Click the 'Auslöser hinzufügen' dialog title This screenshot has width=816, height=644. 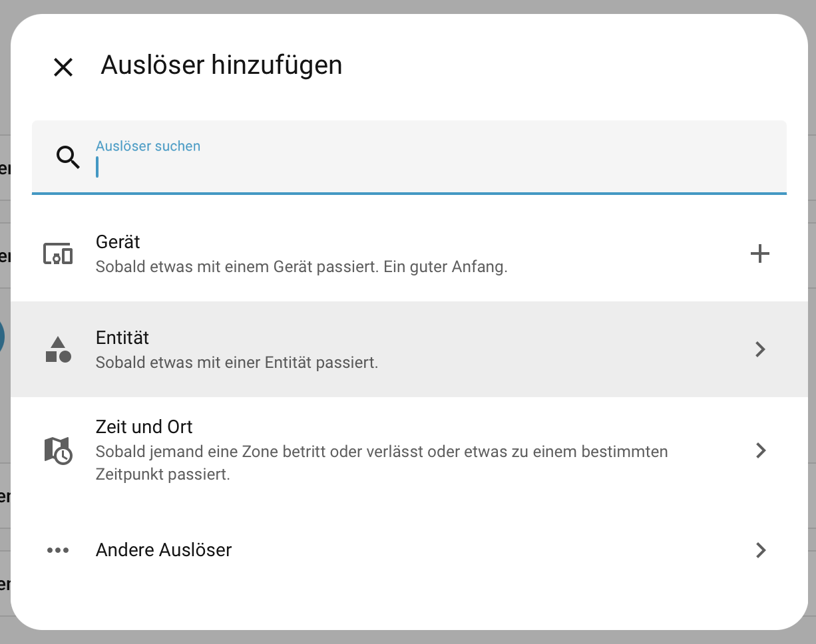[x=221, y=65]
